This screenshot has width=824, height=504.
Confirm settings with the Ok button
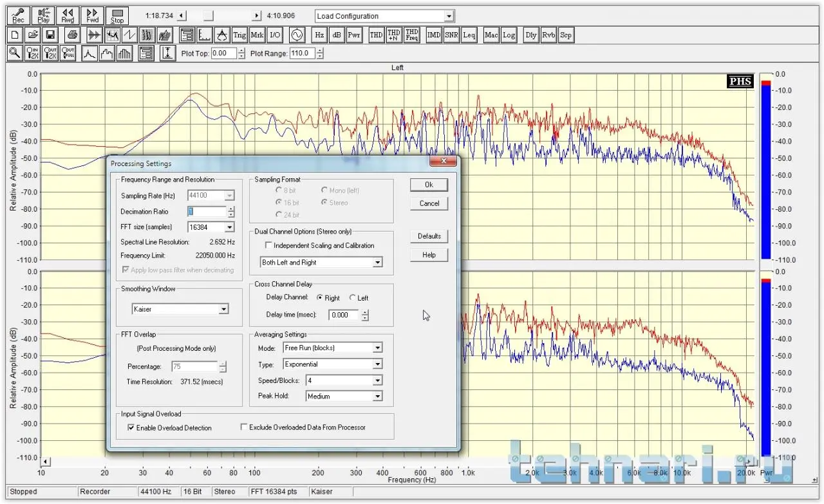pos(429,185)
